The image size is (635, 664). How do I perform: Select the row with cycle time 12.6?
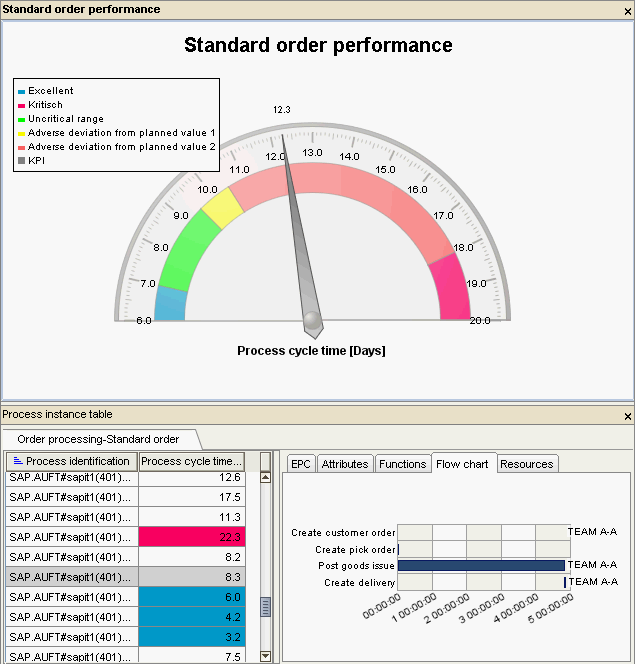125,478
